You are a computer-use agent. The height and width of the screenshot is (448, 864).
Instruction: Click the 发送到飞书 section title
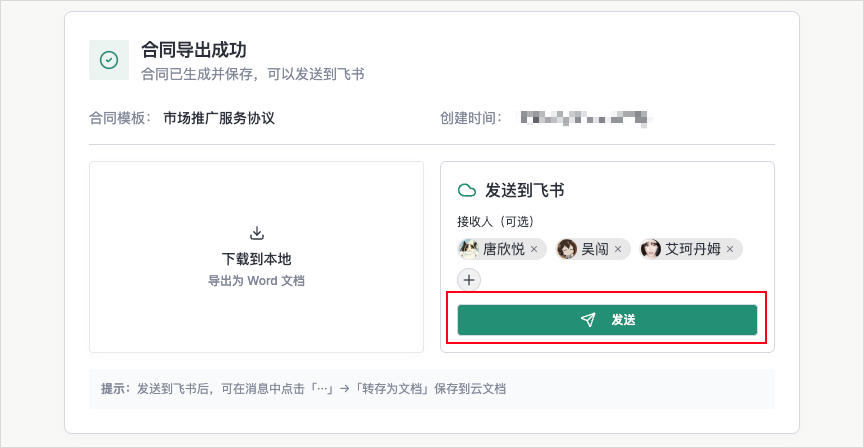525,190
